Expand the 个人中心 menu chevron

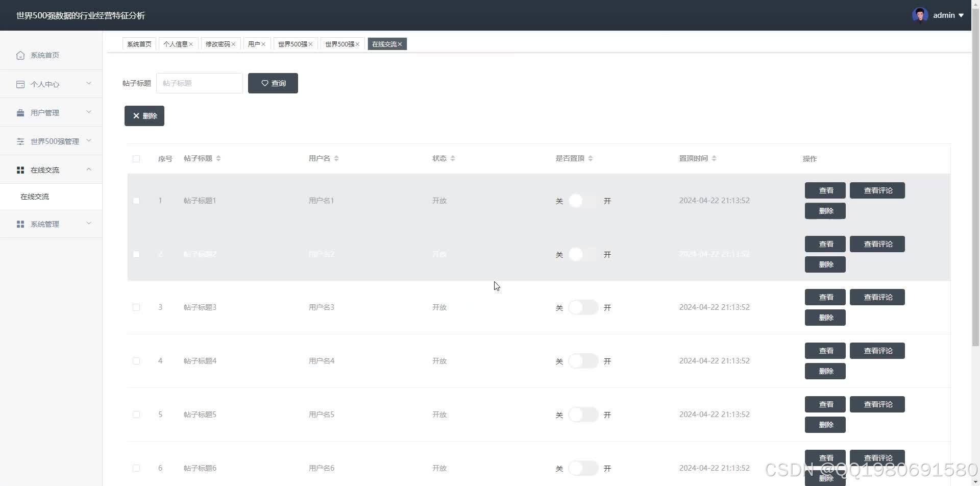click(x=89, y=83)
